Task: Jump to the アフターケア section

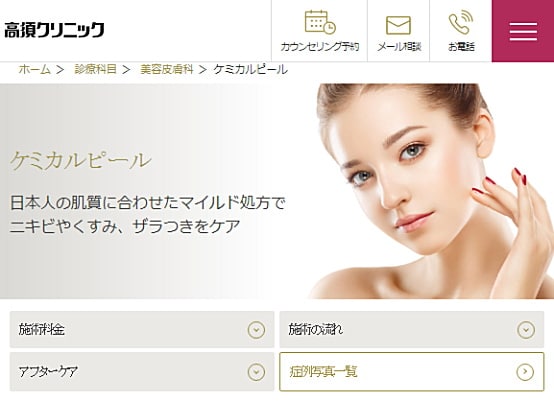Action: (x=142, y=372)
